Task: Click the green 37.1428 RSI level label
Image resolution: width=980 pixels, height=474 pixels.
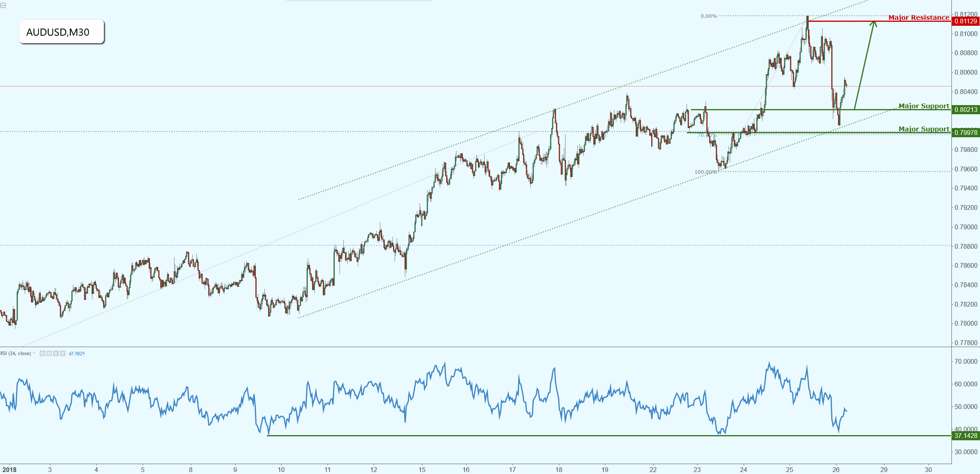Action: [966, 436]
